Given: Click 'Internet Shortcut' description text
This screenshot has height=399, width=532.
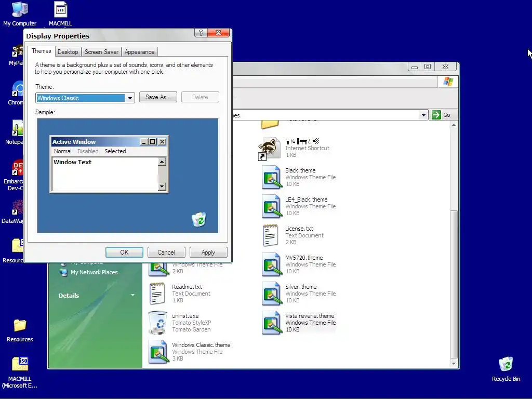Looking at the screenshot, I should 307,148.
